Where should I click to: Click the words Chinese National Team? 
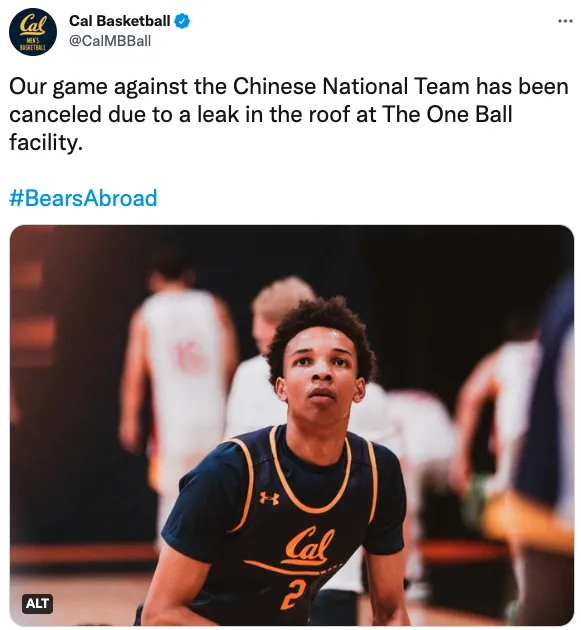351,86
